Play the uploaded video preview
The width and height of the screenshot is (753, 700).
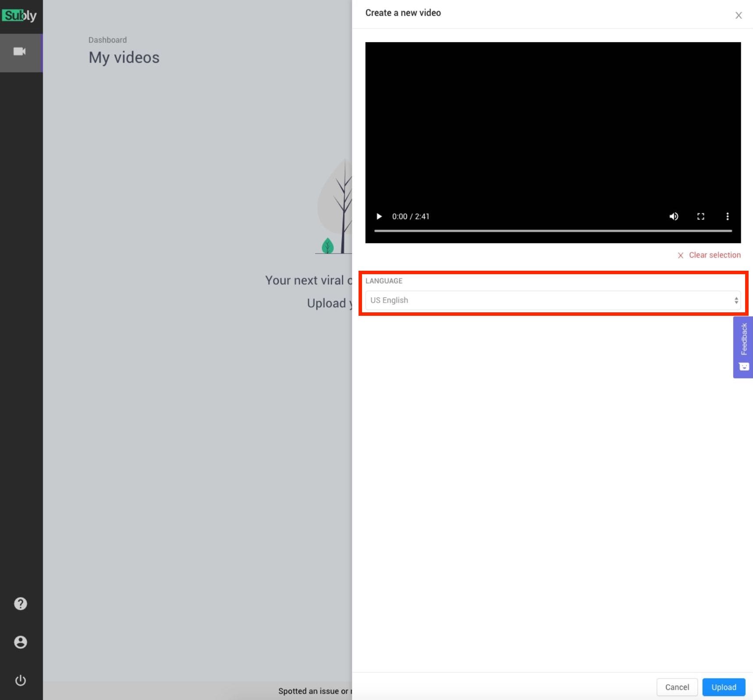pos(379,216)
